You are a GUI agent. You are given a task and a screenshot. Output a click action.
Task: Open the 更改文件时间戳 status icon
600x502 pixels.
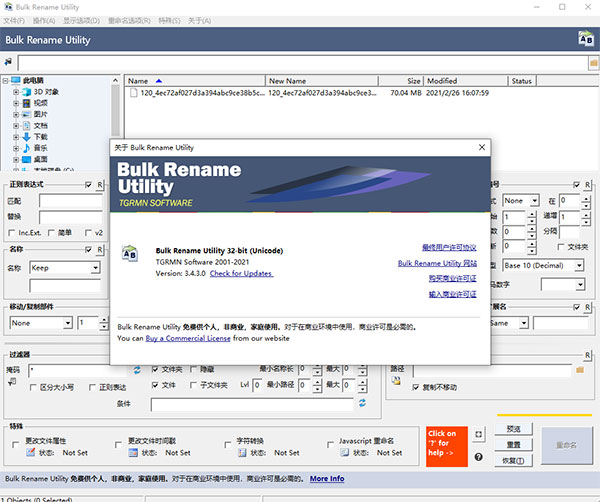(x=133, y=453)
